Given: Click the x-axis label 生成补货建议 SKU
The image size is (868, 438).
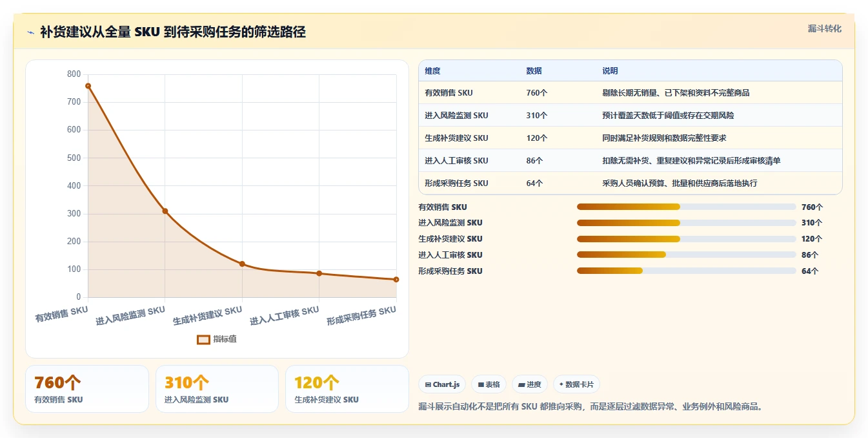Looking at the screenshot, I should click(x=207, y=315).
